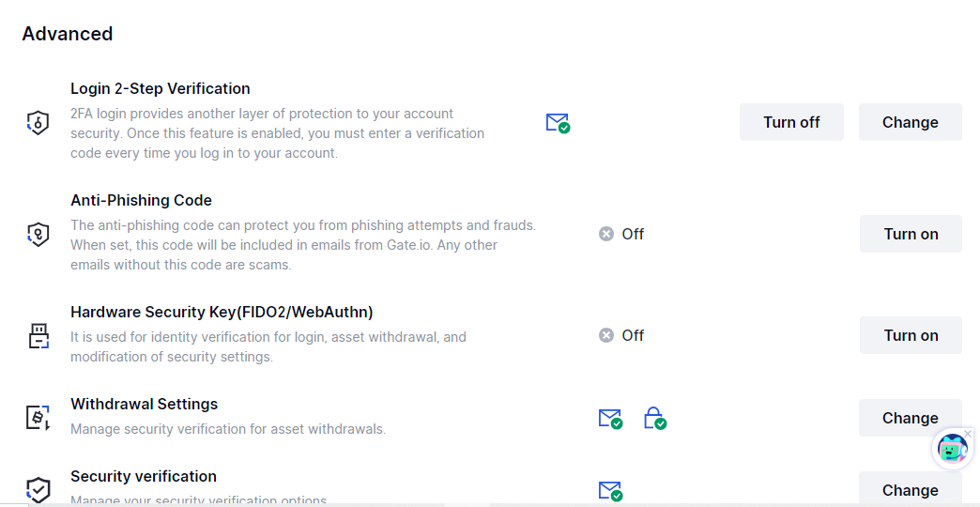Click the Anti-Phishing Code shield icon
The height and width of the screenshot is (507, 980).
click(38, 234)
